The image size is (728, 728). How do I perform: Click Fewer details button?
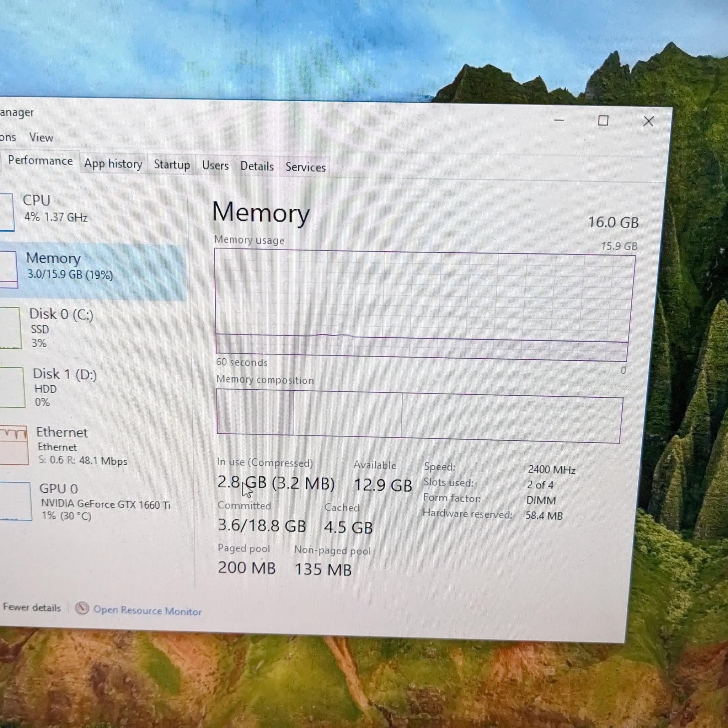pyautogui.click(x=32, y=607)
